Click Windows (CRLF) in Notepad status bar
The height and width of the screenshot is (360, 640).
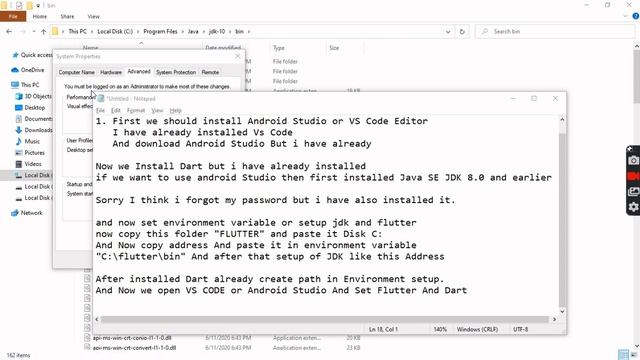[477, 329]
